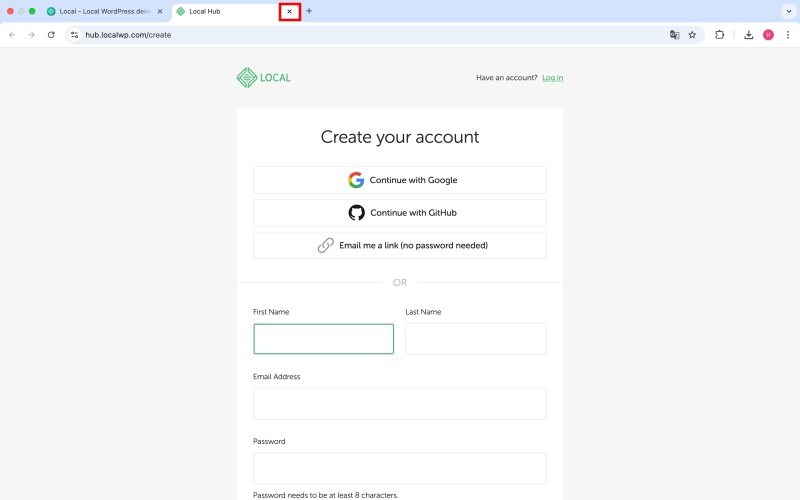Open the Chrome profile avatar

[768, 35]
